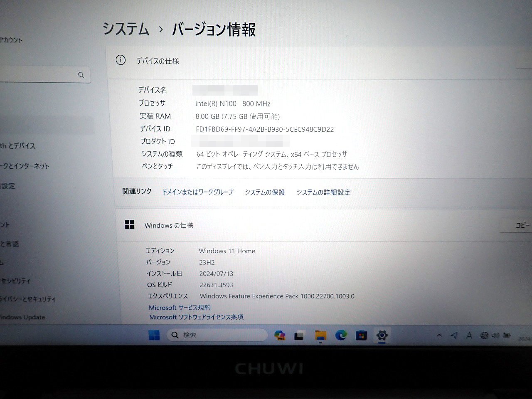Image resolution: width=532 pixels, height=399 pixels.
Task: Click the バージョン情報 page title
Action: point(214,29)
